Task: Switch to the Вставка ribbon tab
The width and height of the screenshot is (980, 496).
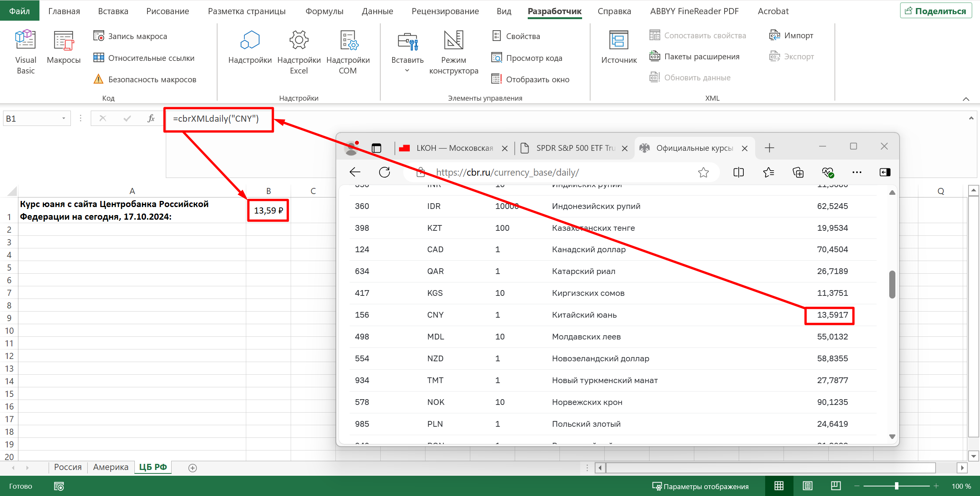Action: pyautogui.click(x=113, y=11)
